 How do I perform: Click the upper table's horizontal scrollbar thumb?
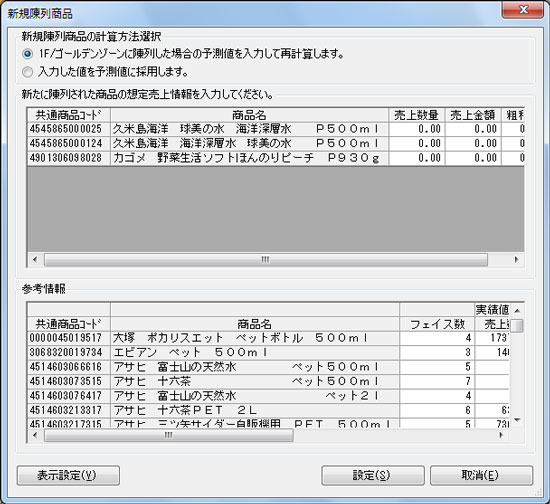[266, 260]
